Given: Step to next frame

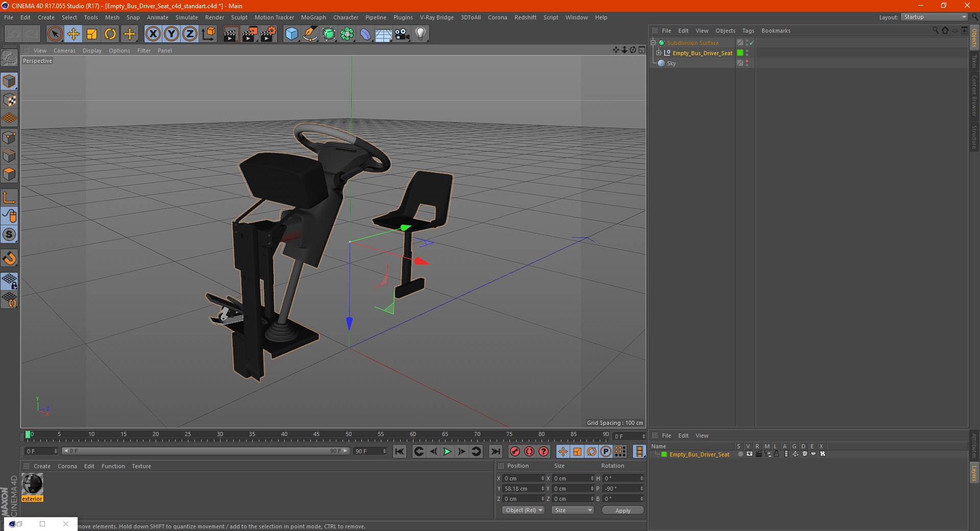Looking at the screenshot, I should point(461,451).
